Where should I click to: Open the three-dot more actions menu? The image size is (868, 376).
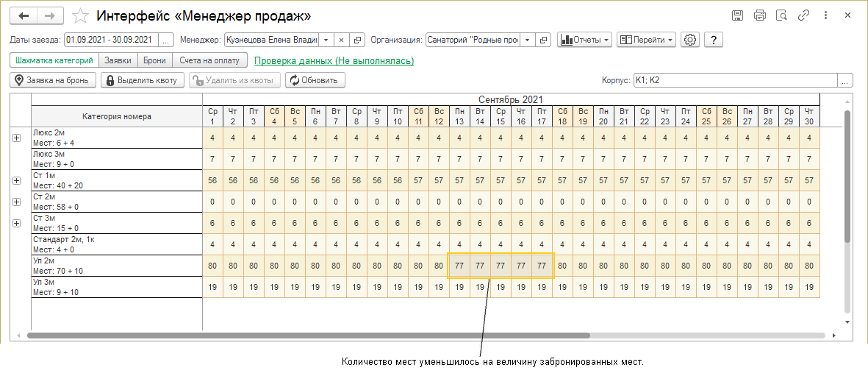[825, 15]
